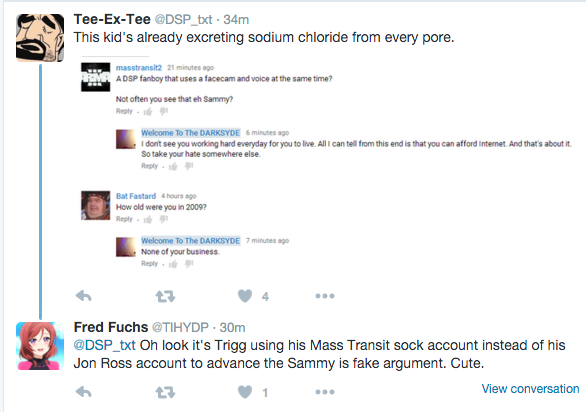Viewport: 586px width, 412px height.
Task: Open the @DSP_txt mention in Fred's reply
Action: tap(105, 345)
